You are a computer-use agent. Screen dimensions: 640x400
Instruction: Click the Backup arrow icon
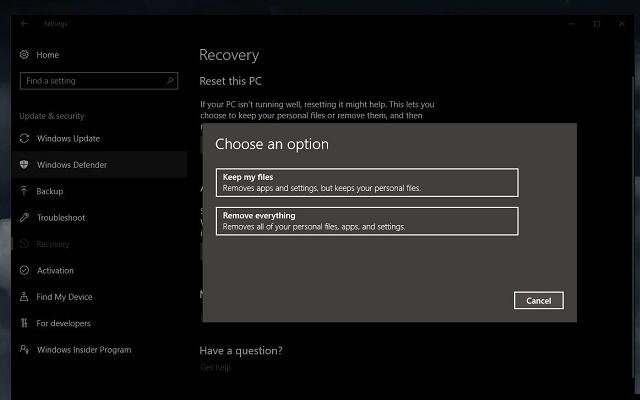tap(24, 191)
